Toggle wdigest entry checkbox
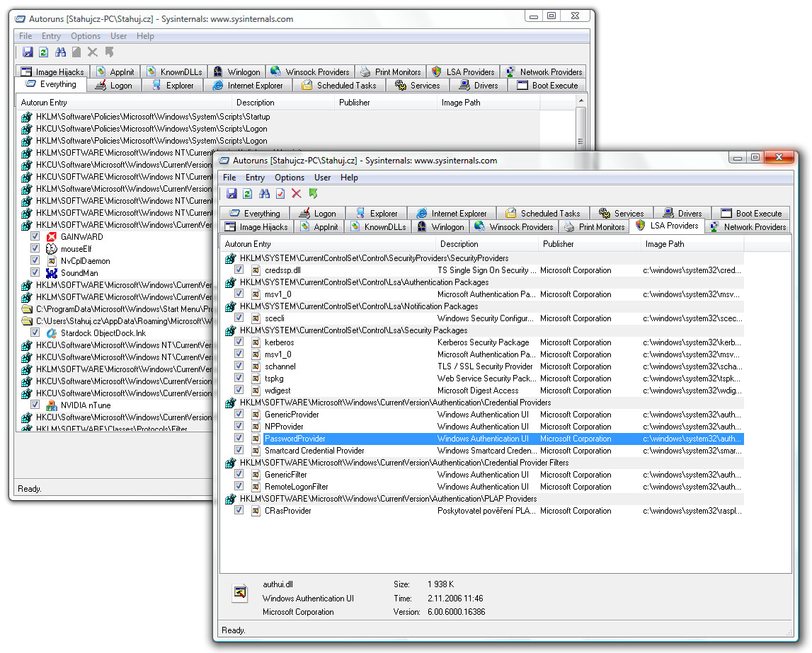The image size is (812, 653). (239, 390)
